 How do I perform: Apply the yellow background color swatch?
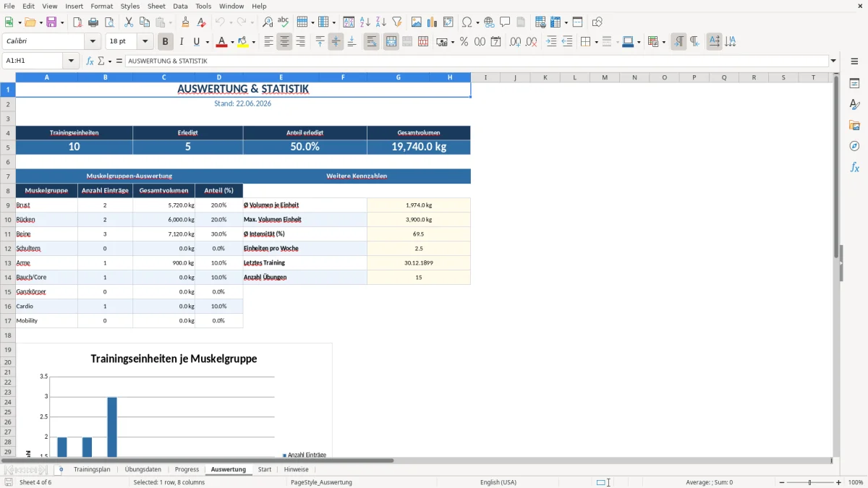click(x=242, y=42)
